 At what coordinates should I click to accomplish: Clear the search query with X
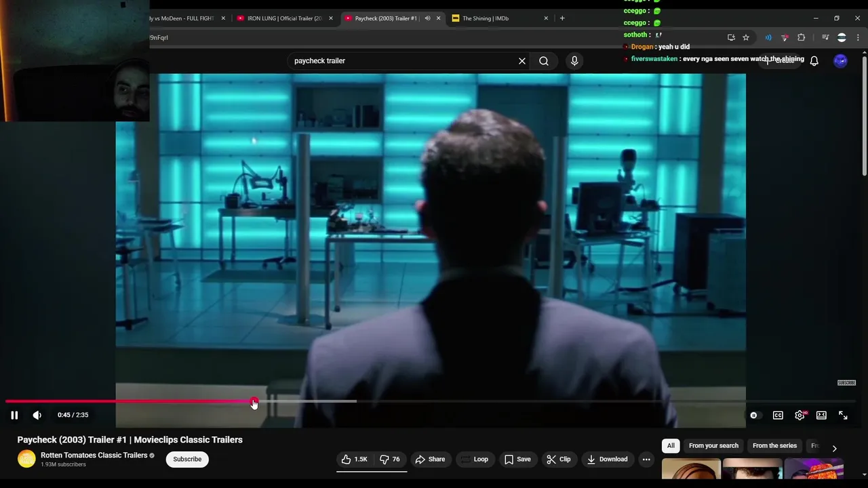[x=522, y=61]
